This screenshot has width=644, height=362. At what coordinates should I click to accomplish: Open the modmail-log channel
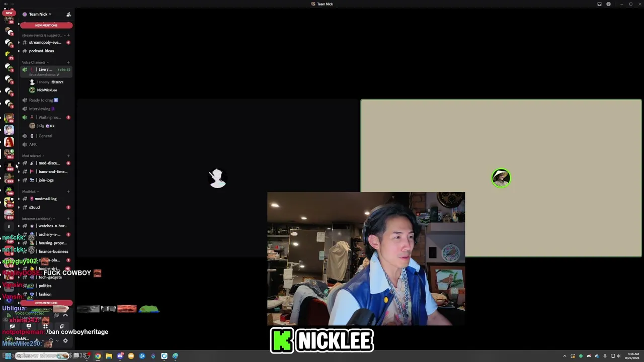click(x=46, y=199)
